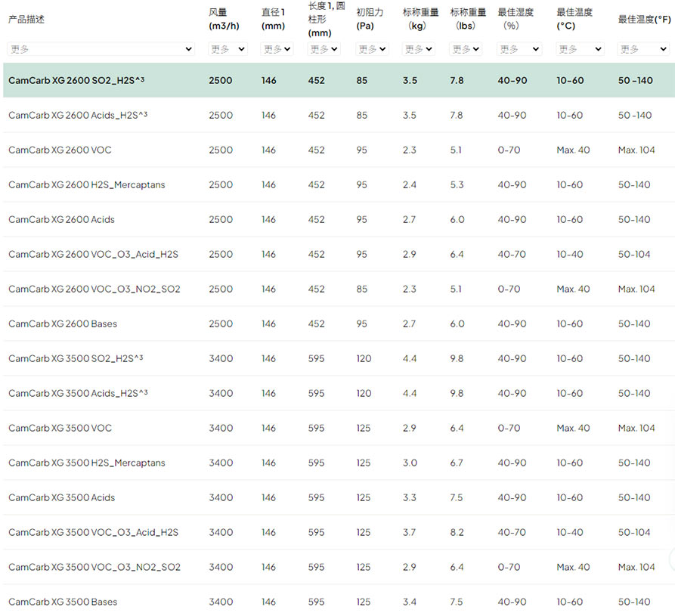Click CamCarb XG 3500 Bases product name
Viewport: 675px width, 616px height.
coord(63,602)
